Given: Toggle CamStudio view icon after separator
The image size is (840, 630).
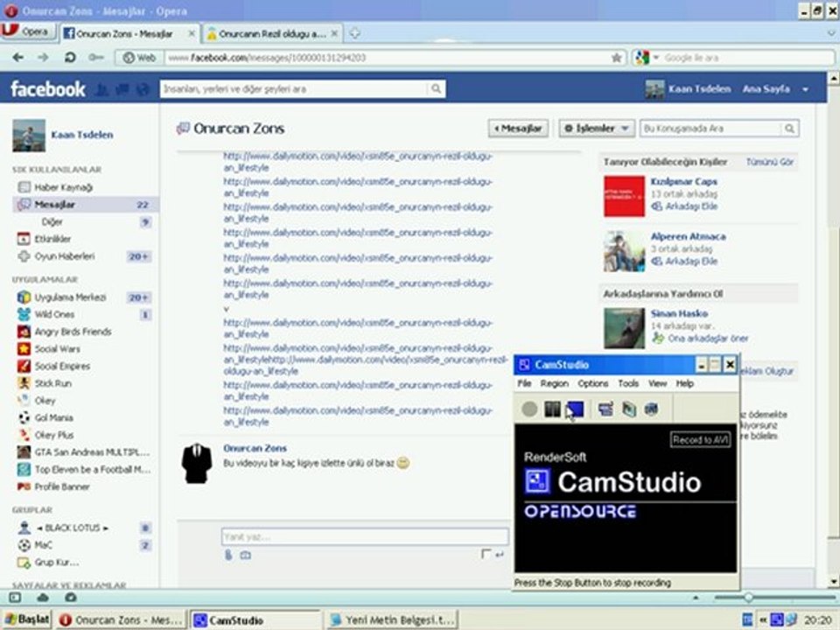Looking at the screenshot, I should point(605,409).
